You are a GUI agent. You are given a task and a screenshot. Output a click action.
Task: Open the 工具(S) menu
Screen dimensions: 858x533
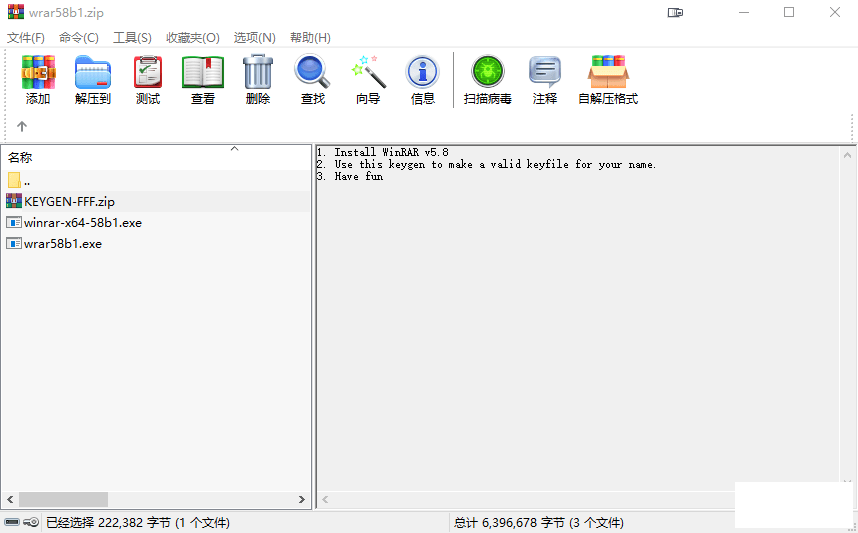click(x=132, y=37)
